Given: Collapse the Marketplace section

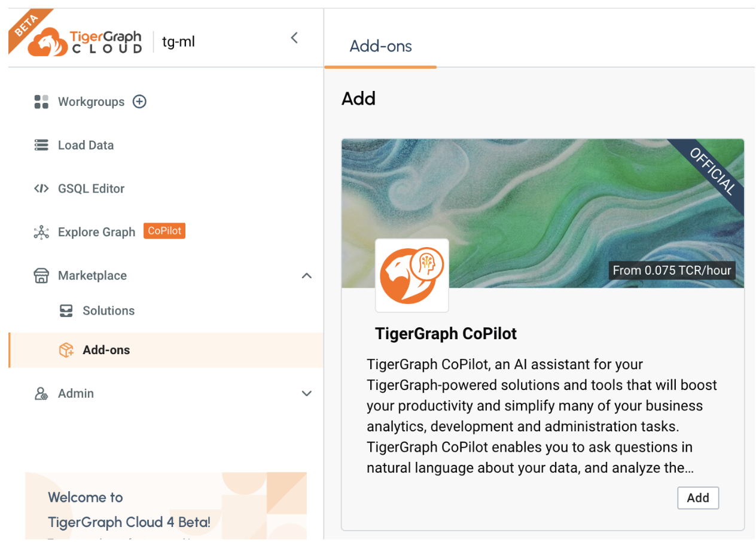Looking at the screenshot, I should tap(306, 275).
